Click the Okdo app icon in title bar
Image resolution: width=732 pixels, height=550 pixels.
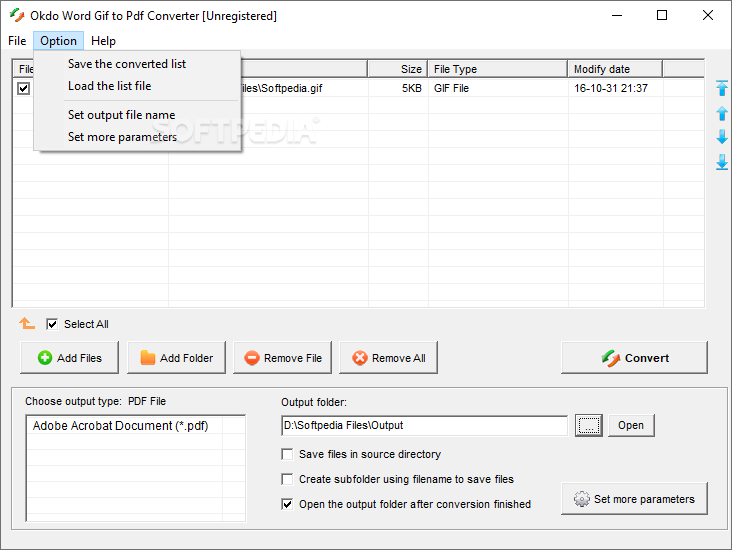coord(17,15)
